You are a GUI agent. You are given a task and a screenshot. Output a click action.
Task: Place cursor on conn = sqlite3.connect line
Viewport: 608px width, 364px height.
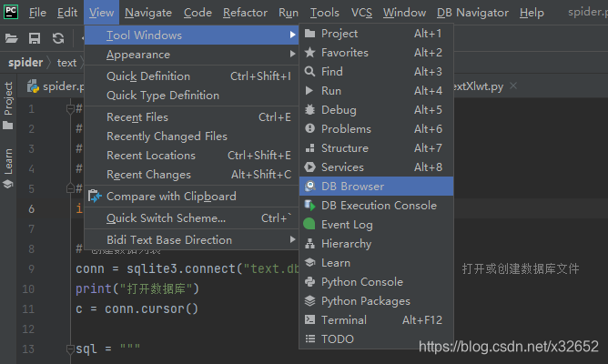[x=187, y=268]
